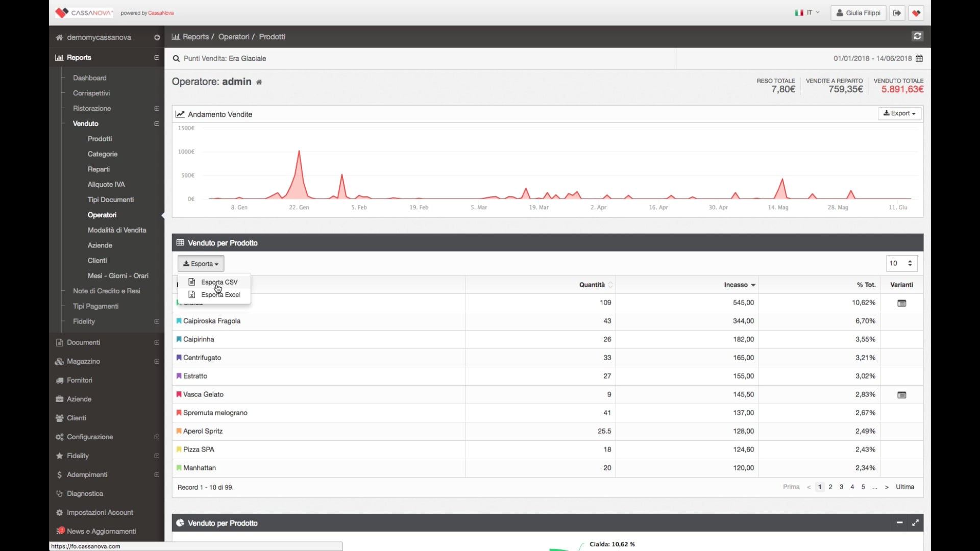
Task: Expand the Ristorazione submenu
Action: coord(157,109)
